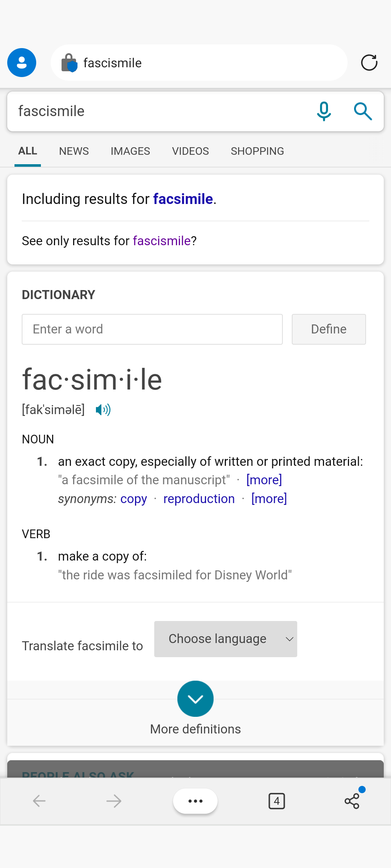Show more synonyms for facsimile
Viewport: 391px width, 868px height.
(269, 499)
